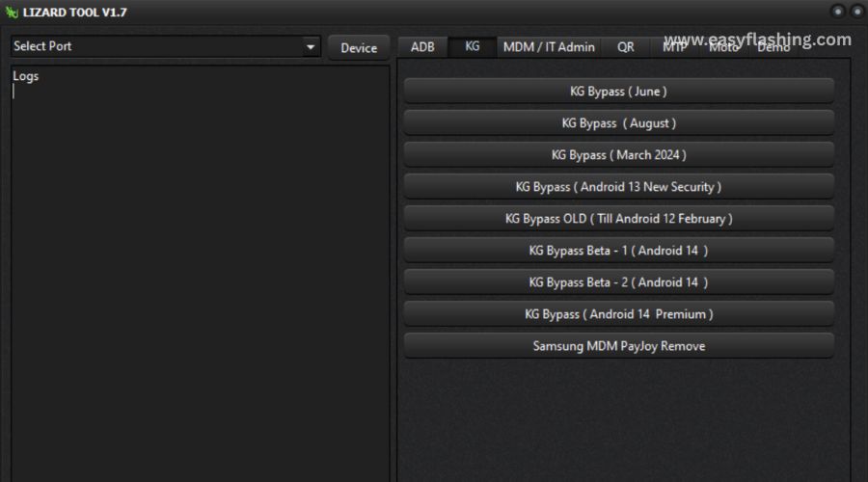Start KG Bypass Beta - 2 Android 14

[x=619, y=282]
